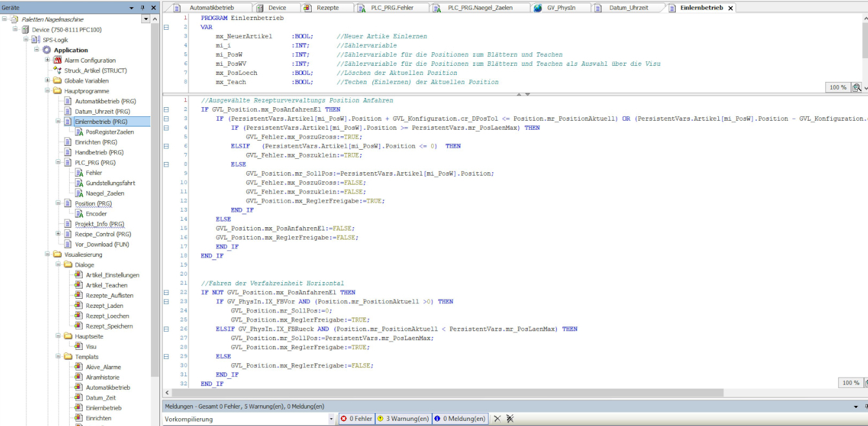Click the Rezept_Laden visualization icon

coord(79,305)
